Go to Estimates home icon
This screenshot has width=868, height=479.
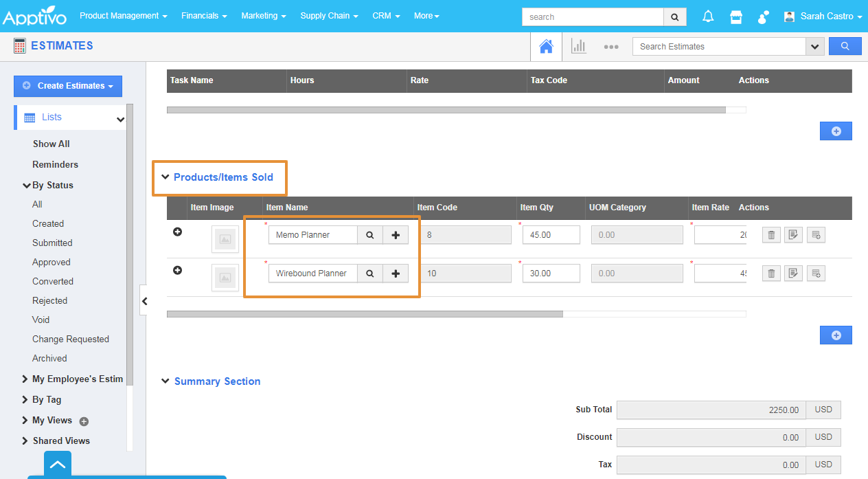(546, 46)
